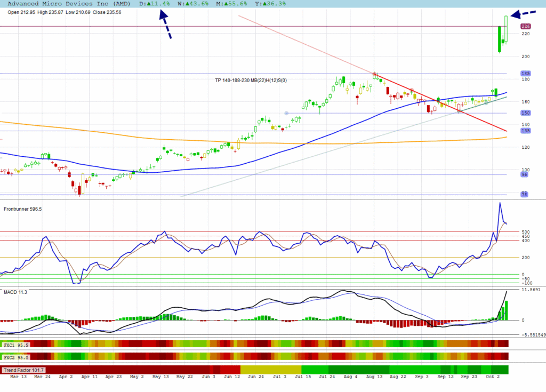Select the 96 price level tag
This screenshot has height=392, width=546.
coord(525,174)
